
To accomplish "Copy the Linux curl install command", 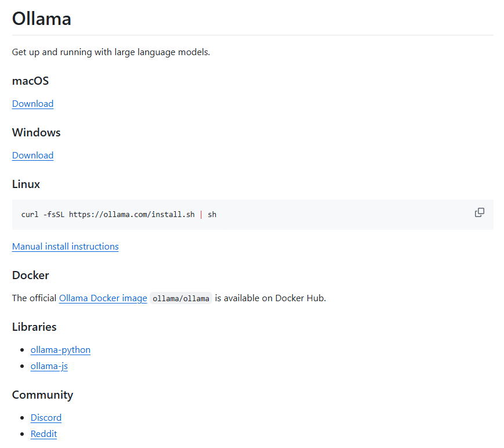I will 479,212.
